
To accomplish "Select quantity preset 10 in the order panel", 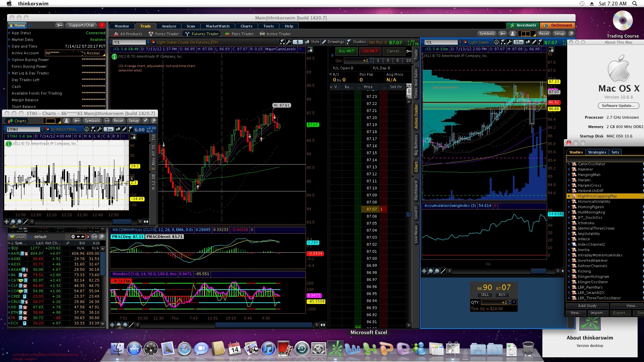I will click(408, 61).
